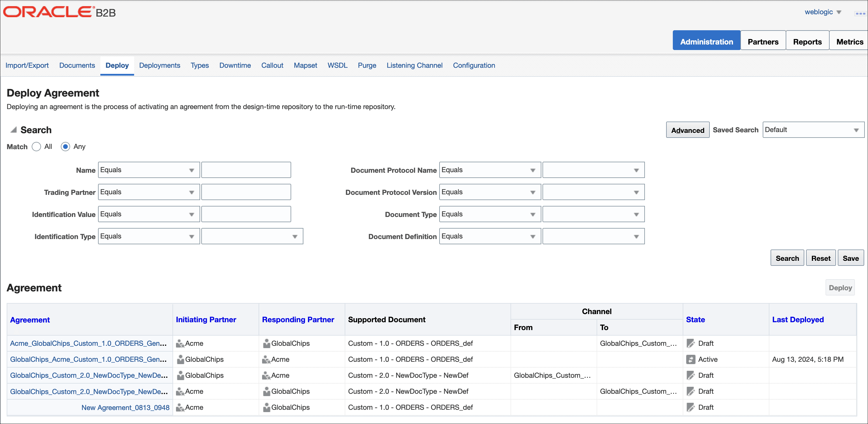The height and width of the screenshot is (424, 868).
Task: Open the Mapset subtab
Action: [305, 65]
